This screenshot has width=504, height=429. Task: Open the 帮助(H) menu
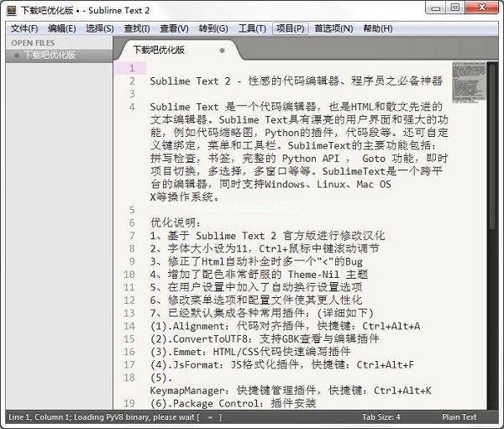(x=378, y=29)
